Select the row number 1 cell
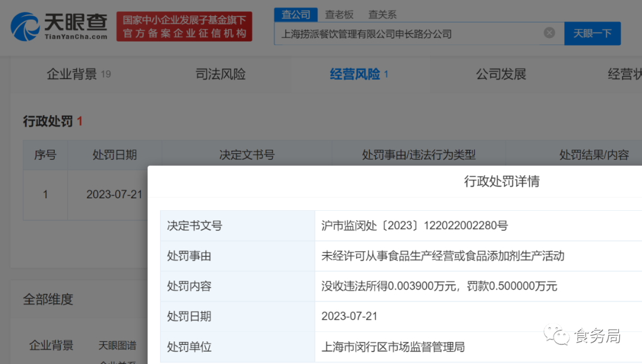 (x=45, y=195)
